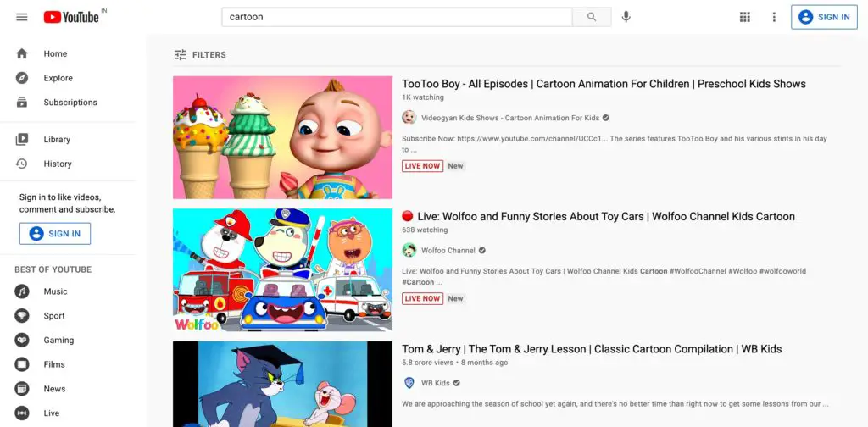Screen dimensions: 868x427
Task: Click the News icon in sidebar
Action: [21, 389]
